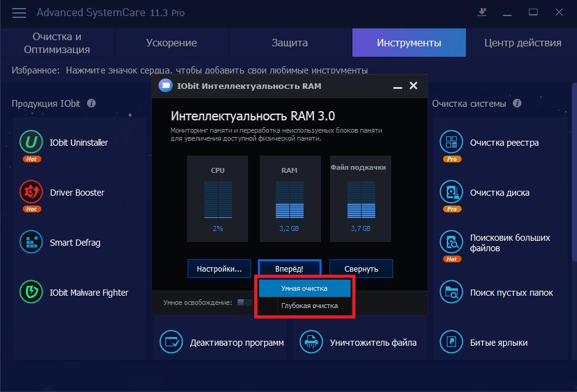Click info icon next to Продукция IObit
Screen dimensions: 577x392
tap(91, 104)
